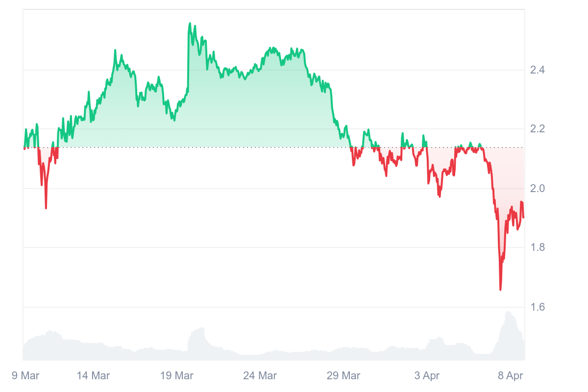Viewport: 588px width, 392px height.
Task: Click the green peak near 14 Mar
Action: coord(115,50)
